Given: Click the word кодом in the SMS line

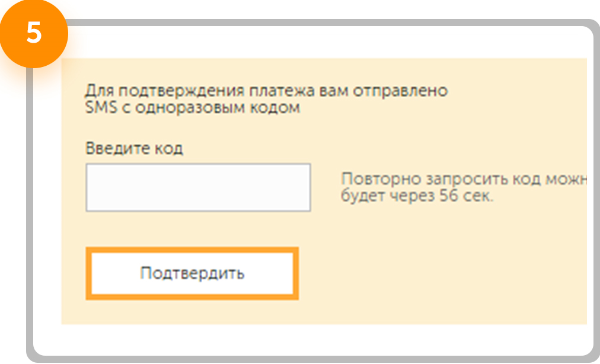Looking at the screenshot, I should (275, 108).
